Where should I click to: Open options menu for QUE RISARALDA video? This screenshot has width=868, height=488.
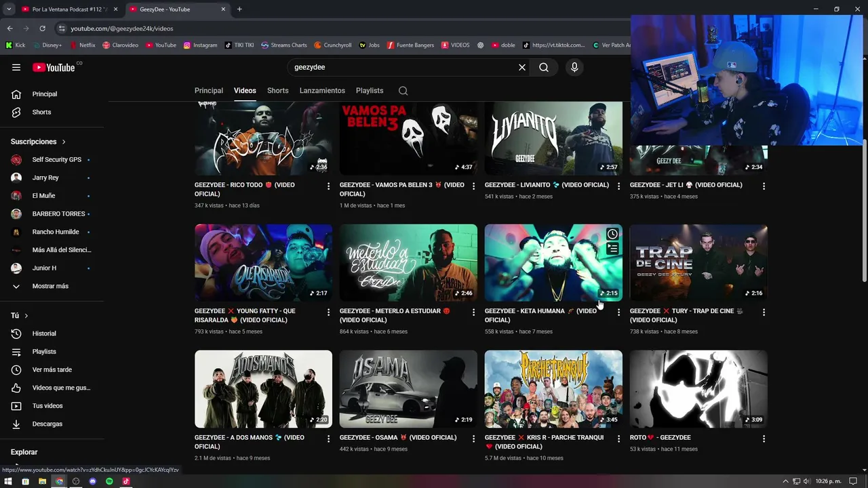pyautogui.click(x=328, y=312)
